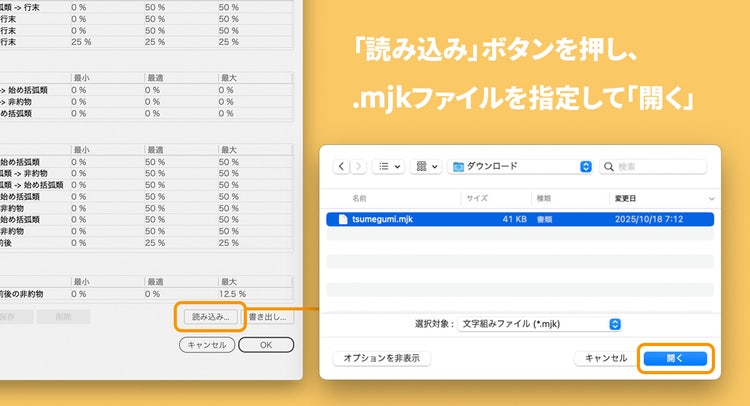Click the 12.5 % maximum value
Viewport: 750px width, 406px height.
click(x=232, y=294)
